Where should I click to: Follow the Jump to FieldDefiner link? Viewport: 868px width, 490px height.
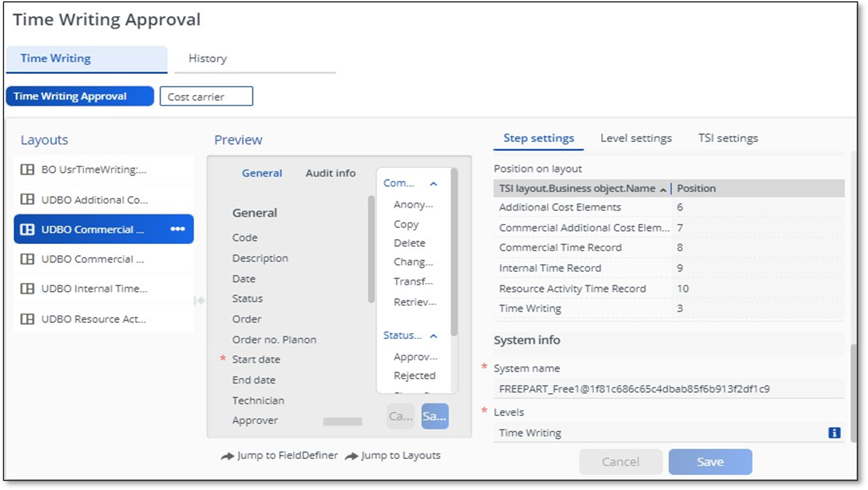coord(287,456)
